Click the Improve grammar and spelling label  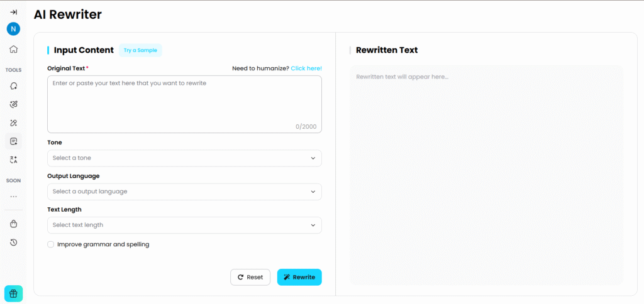tap(103, 244)
